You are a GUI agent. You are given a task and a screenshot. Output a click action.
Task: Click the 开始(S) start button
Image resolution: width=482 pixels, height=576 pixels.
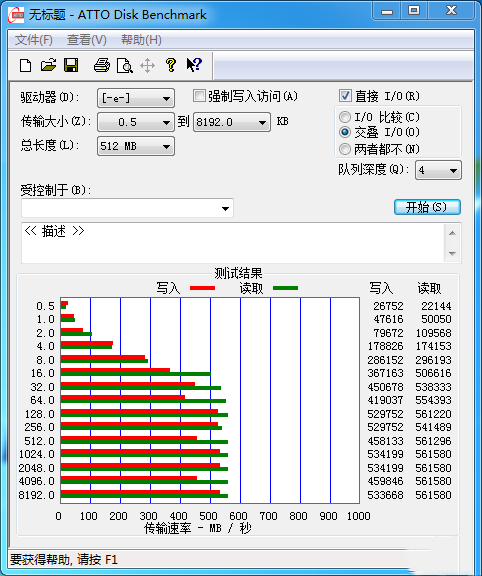coord(427,207)
